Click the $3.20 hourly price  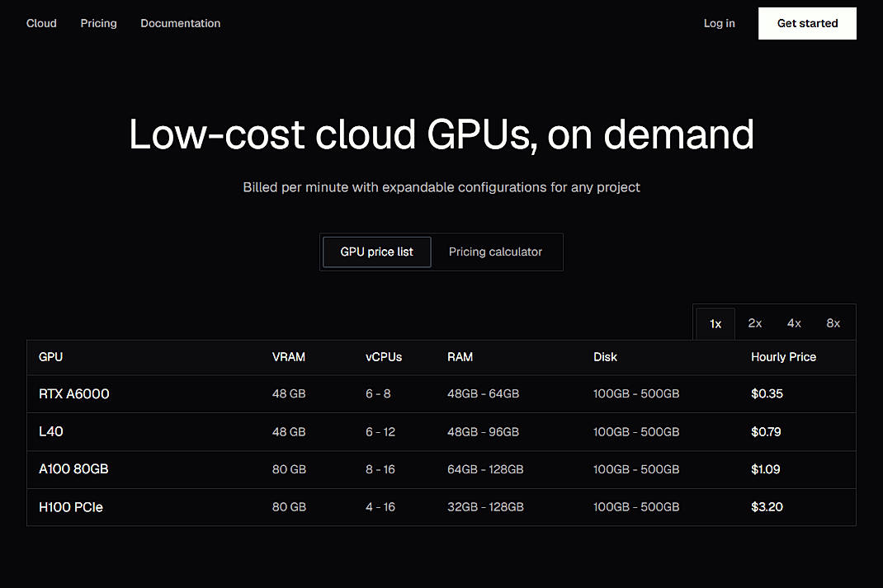click(x=767, y=507)
